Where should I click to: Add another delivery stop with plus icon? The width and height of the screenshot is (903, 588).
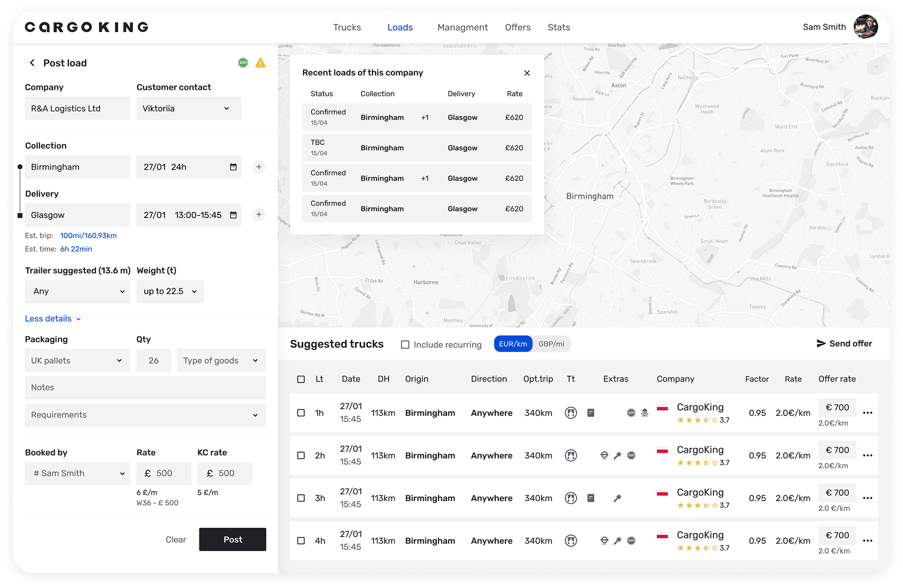coord(259,214)
